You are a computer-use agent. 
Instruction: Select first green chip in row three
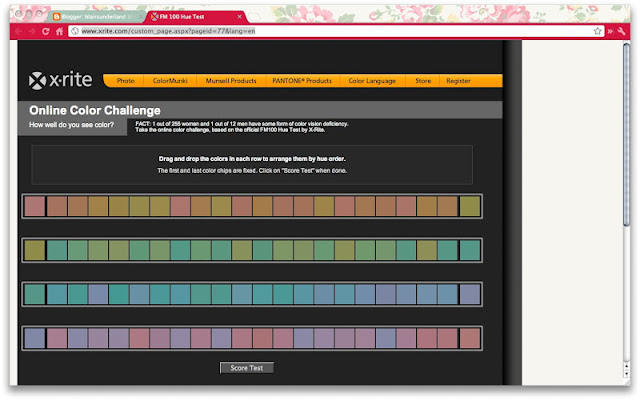35,294
